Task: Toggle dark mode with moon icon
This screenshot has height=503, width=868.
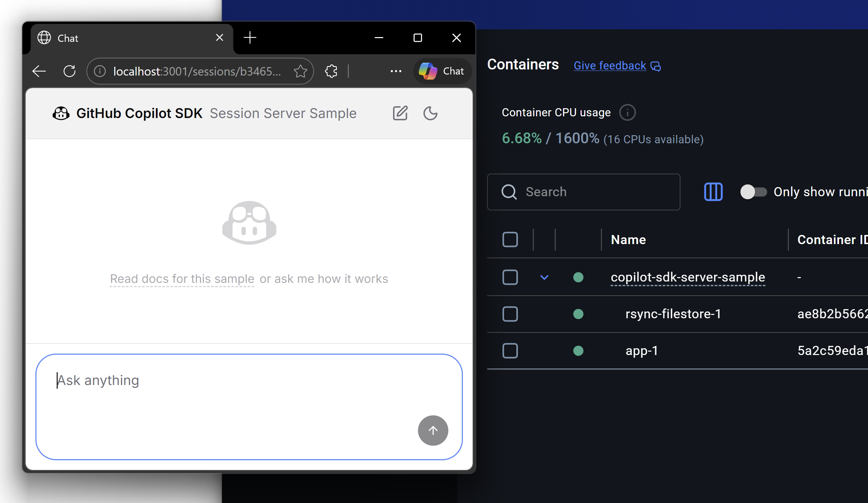Action: click(430, 113)
